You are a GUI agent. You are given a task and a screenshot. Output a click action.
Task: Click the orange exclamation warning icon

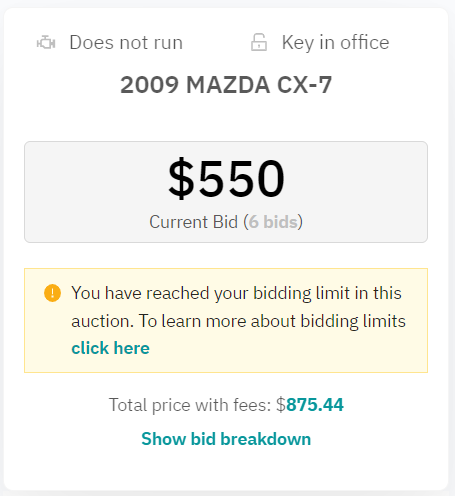[x=52, y=293]
